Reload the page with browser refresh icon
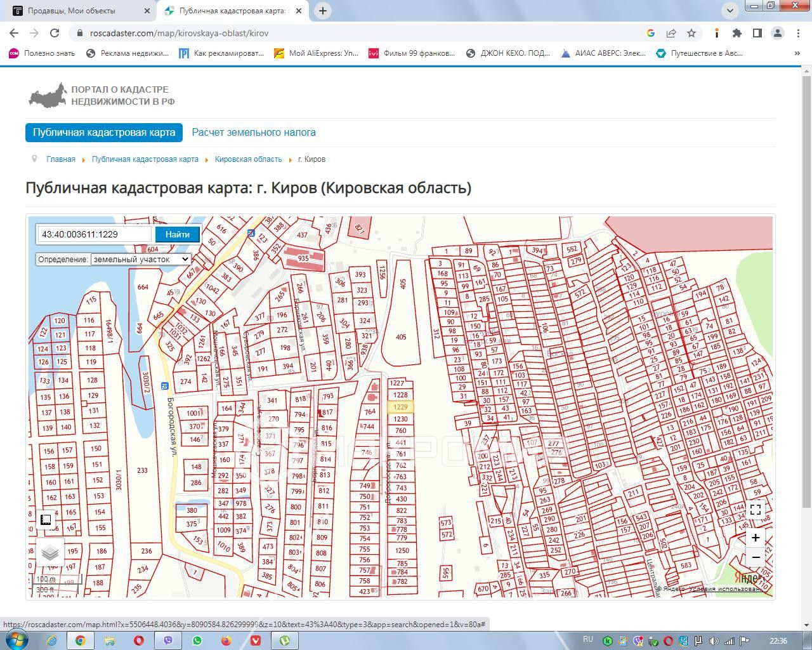 [55, 33]
